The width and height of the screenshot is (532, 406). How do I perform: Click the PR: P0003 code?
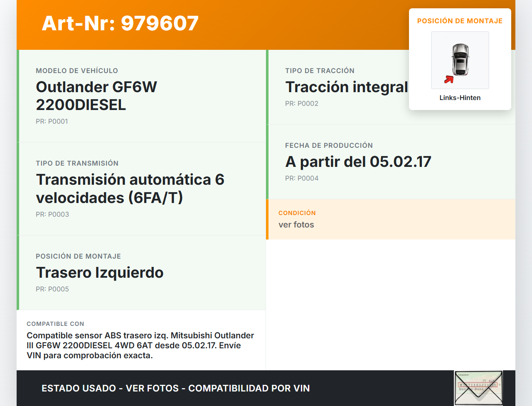tap(52, 214)
